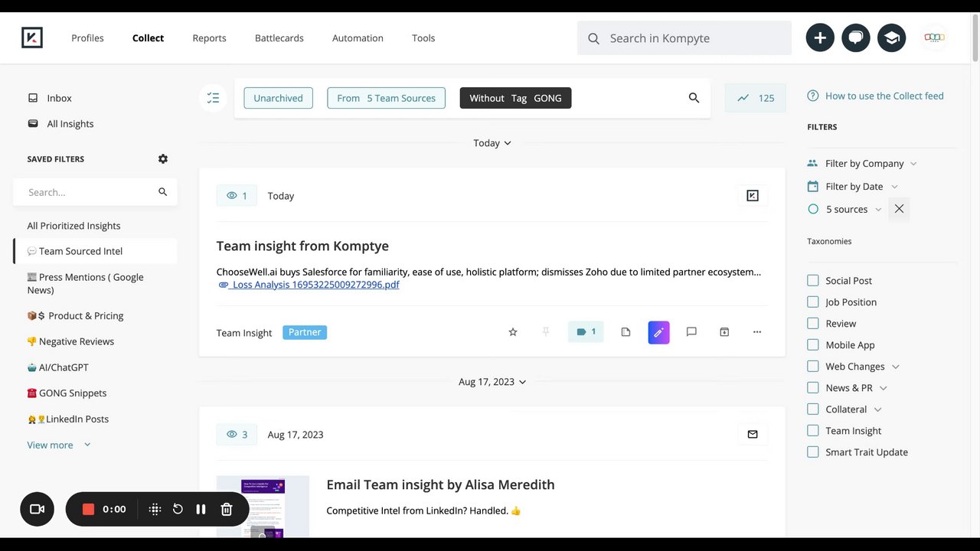Image resolution: width=980 pixels, height=551 pixels.
Task: Click the Kompyte source icon on Today card
Action: pos(753,196)
